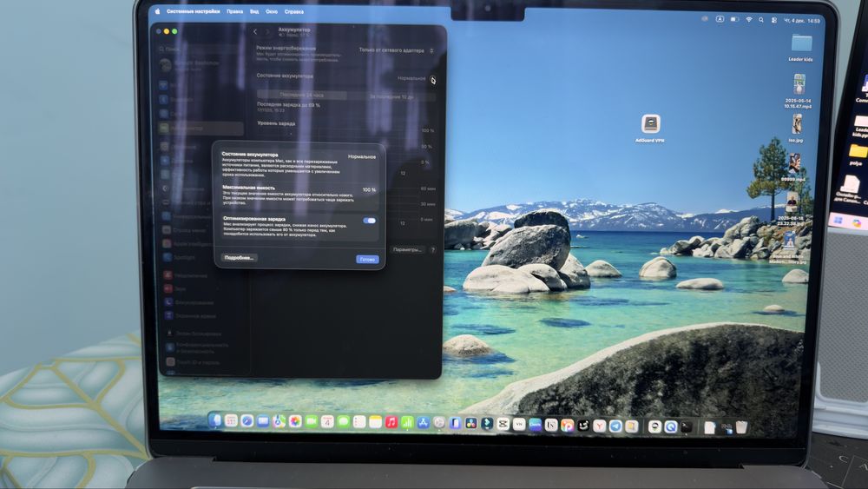
Task: Open the Вид menu
Action: [254, 11]
